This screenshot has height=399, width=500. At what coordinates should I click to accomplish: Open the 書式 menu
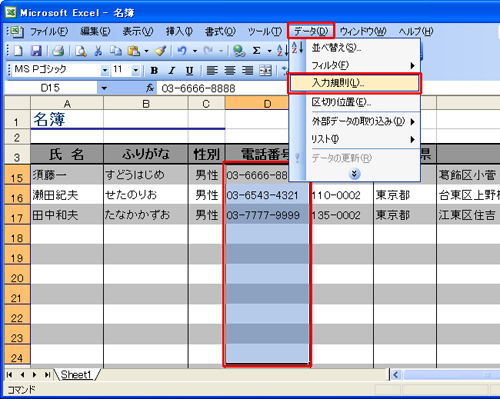click(220, 32)
